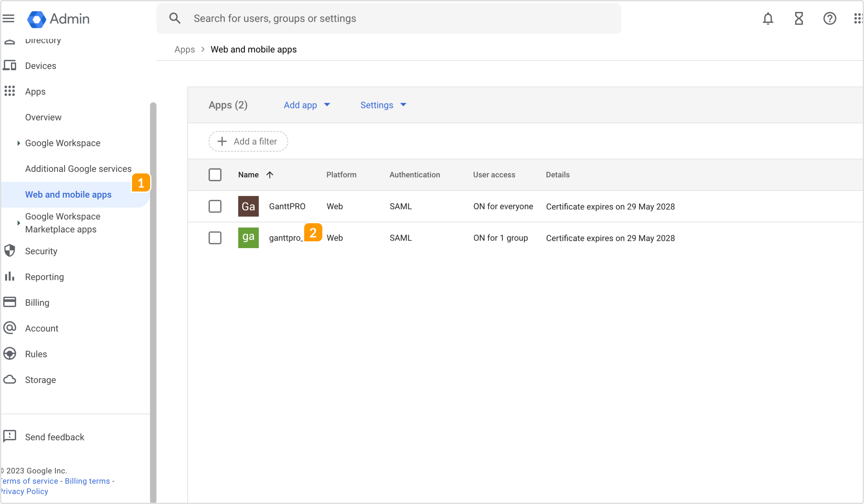The width and height of the screenshot is (864, 504).
Task: Click the GanttPRO brown app icon
Action: point(249,206)
